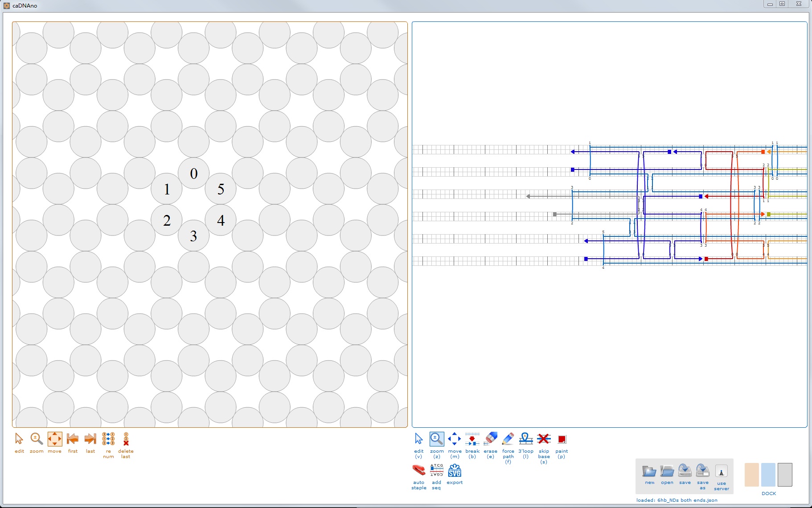This screenshot has height=508, width=812.
Task: Click helix 0 in the honeycomb lattice
Action: pos(193,173)
